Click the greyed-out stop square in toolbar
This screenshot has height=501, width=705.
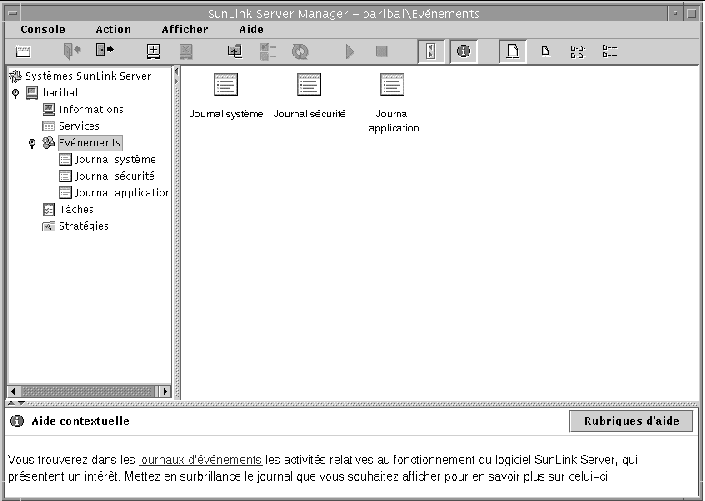382,51
